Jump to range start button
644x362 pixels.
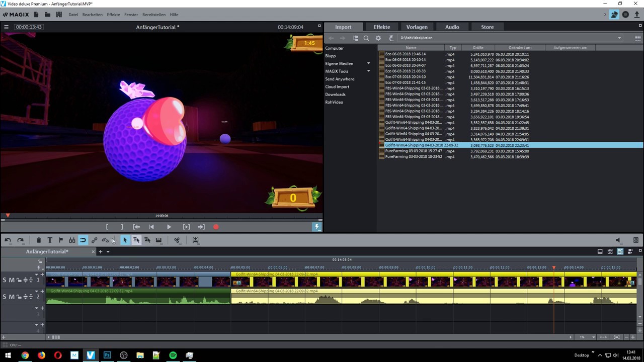pos(136,227)
